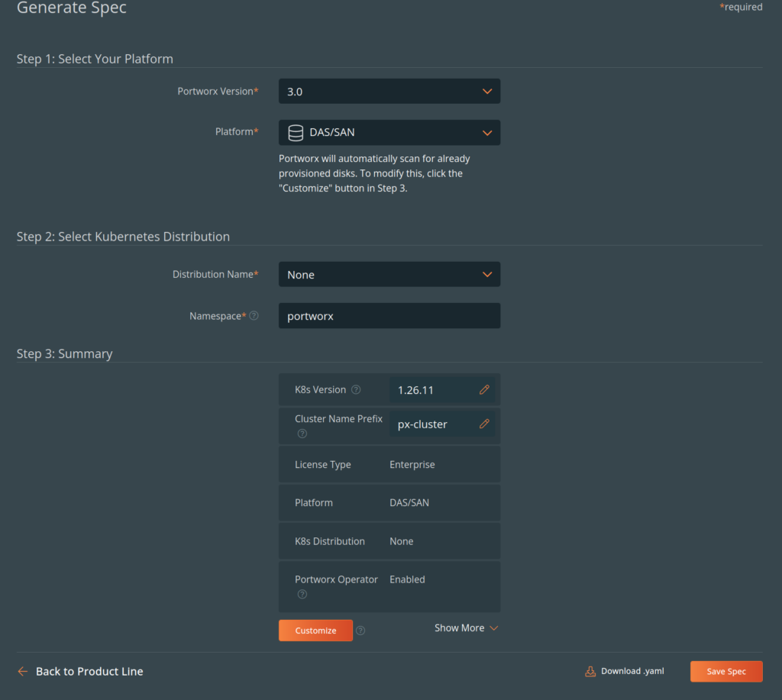The image size is (782, 700).
Task: Click the help icon under Cluster Name Prefix
Action: pyautogui.click(x=302, y=434)
